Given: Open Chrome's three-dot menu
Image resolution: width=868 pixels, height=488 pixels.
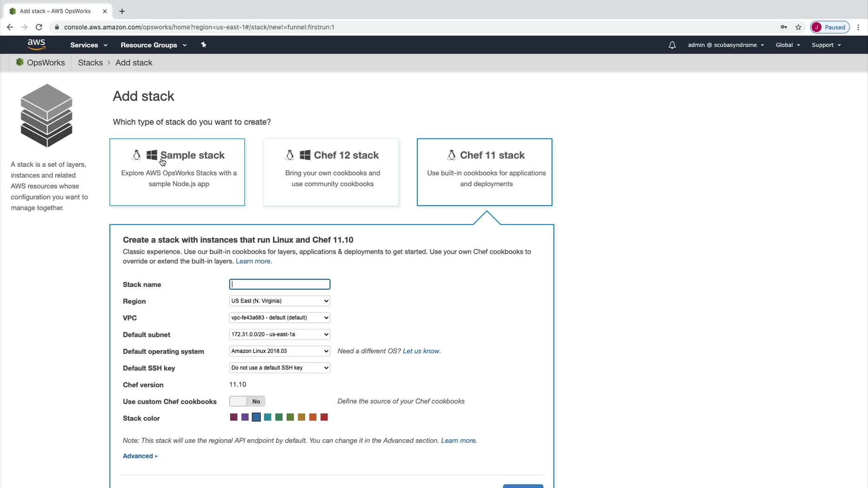Looking at the screenshot, I should click(x=858, y=27).
